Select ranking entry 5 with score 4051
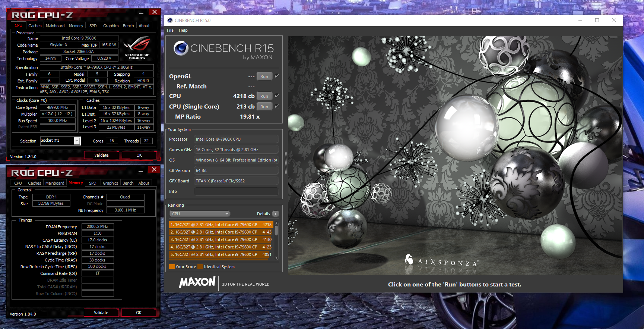This screenshot has width=644, height=329. point(221,254)
